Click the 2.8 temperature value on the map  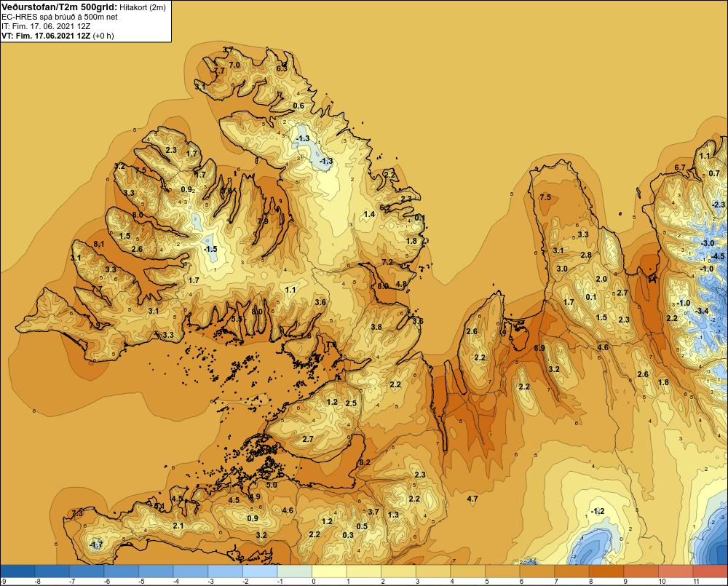[x=586, y=255]
